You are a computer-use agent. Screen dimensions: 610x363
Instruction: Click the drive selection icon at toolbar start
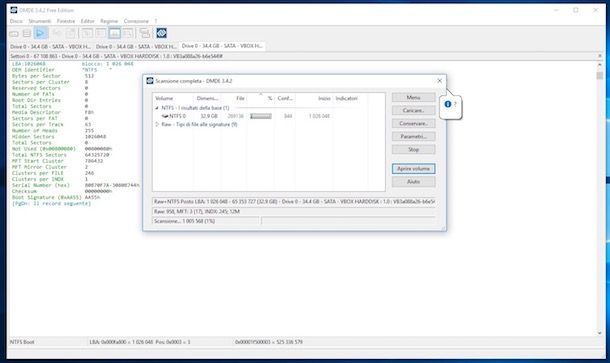[x=14, y=34]
